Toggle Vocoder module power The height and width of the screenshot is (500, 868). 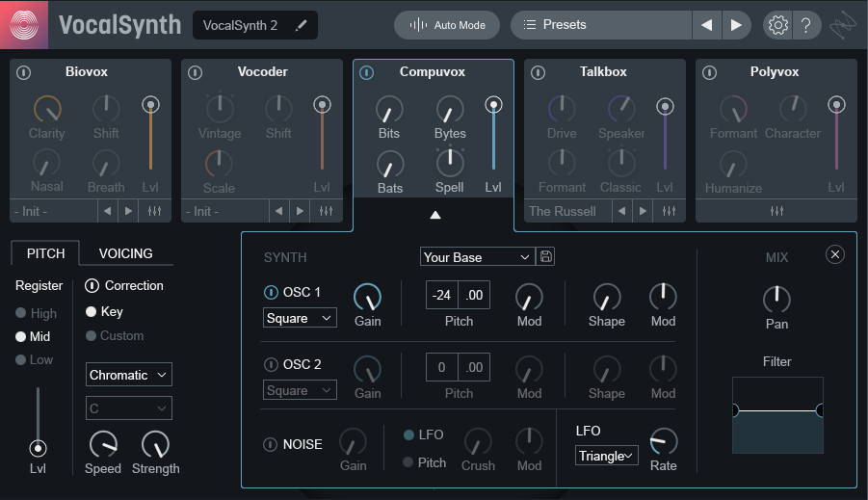pyautogui.click(x=195, y=72)
